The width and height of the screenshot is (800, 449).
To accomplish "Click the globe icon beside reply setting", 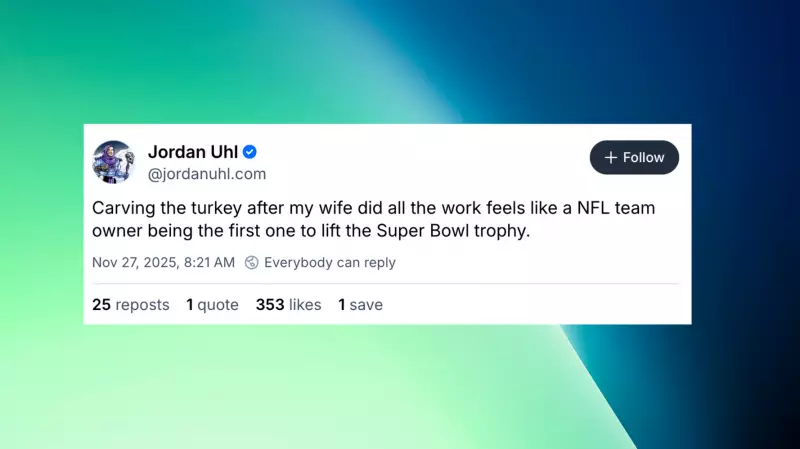I will [252, 263].
